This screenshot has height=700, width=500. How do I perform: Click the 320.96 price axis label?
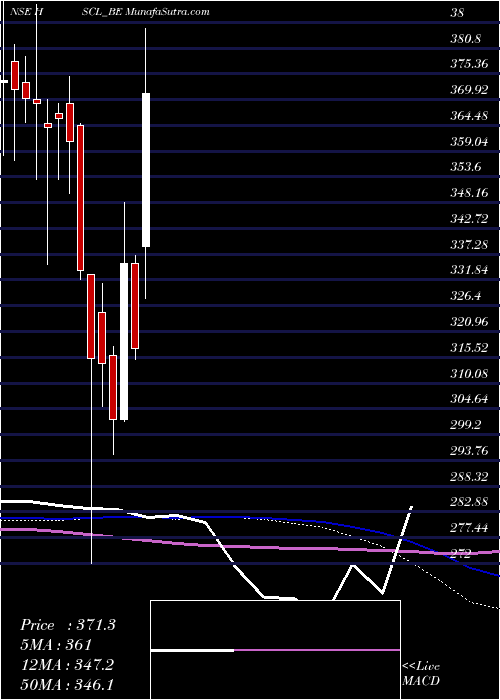pyautogui.click(x=469, y=322)
